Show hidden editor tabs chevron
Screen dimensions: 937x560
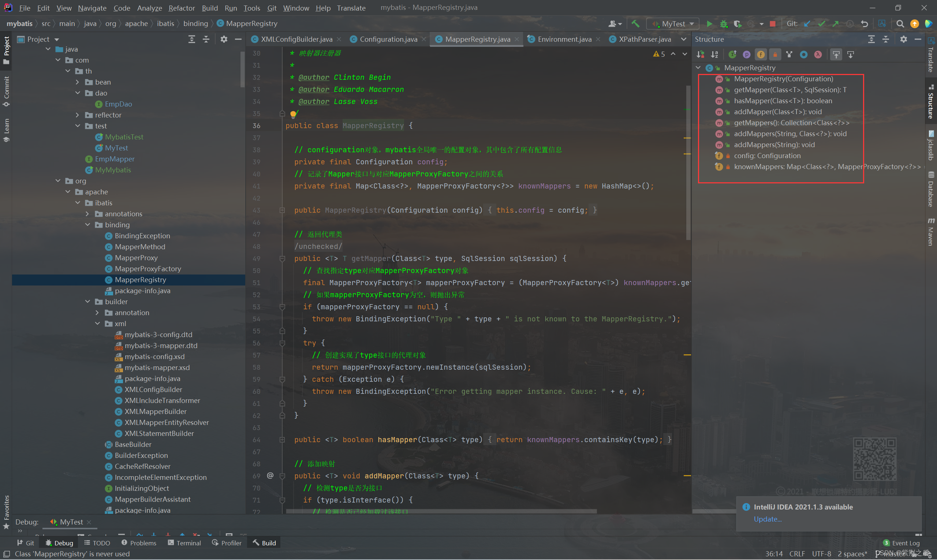[x=683, y=39]
